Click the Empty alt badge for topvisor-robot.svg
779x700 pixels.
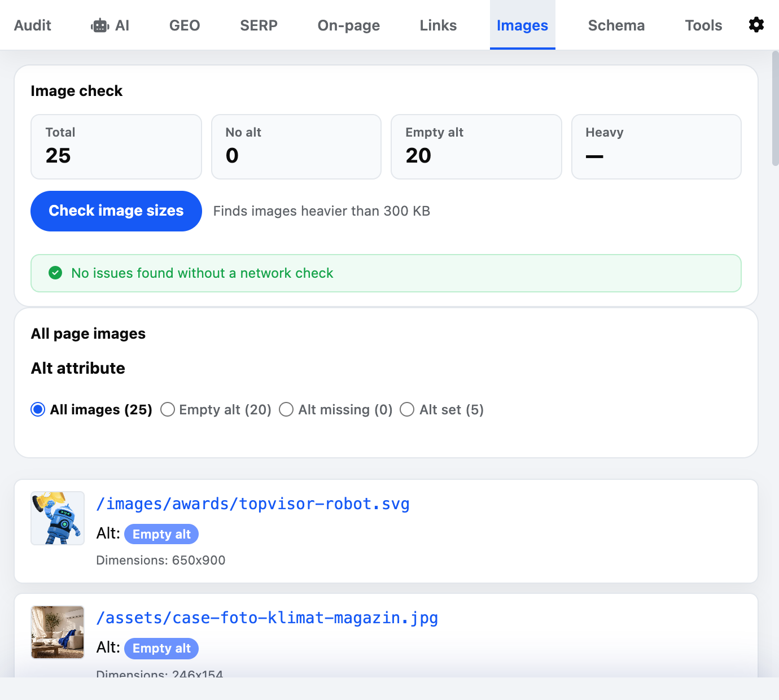161,534
